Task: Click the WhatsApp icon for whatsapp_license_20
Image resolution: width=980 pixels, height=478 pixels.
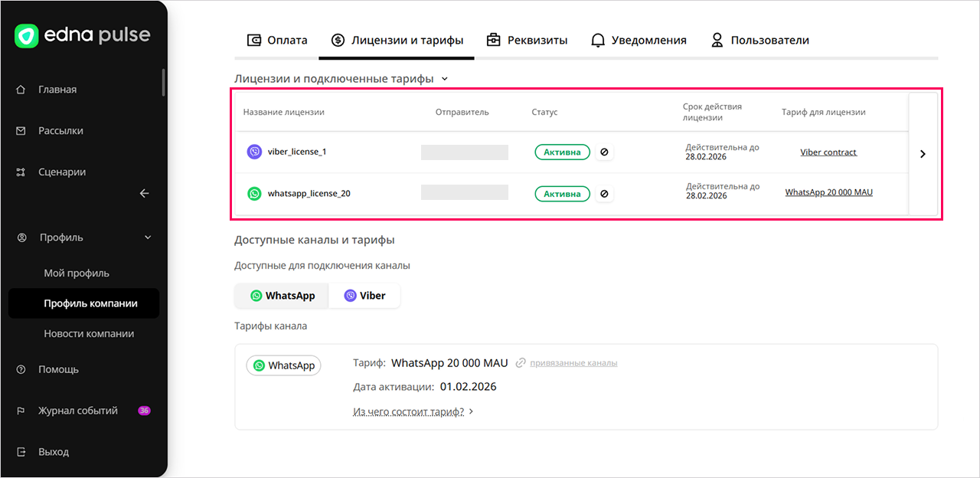Action: [254, 194]
